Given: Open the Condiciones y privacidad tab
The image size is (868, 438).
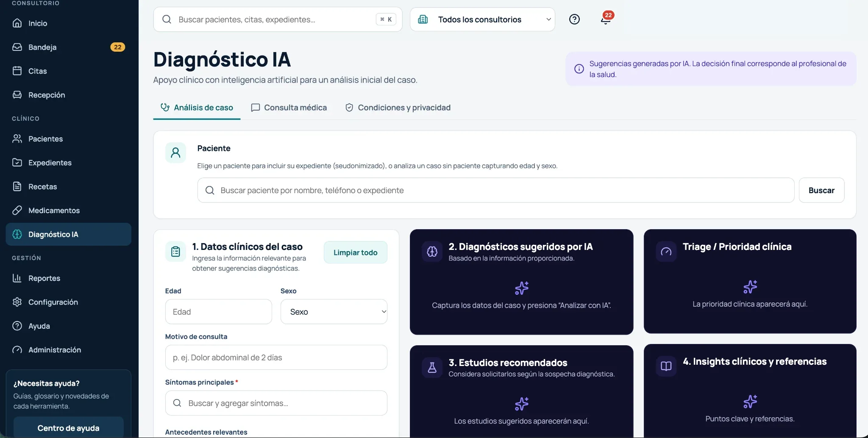Looking at the screenshot, I should pyautogui.click(x=398, y=108).
